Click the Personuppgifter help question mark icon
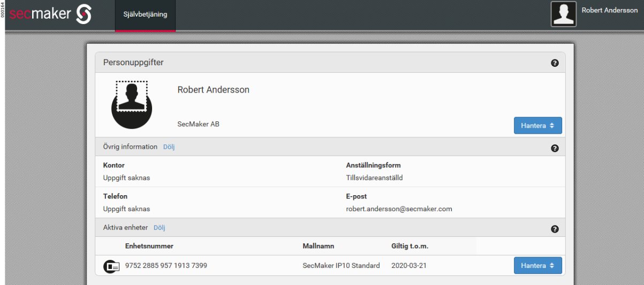Image resolution: width=644 pixels, height=285 pixels. pos(555,63)
